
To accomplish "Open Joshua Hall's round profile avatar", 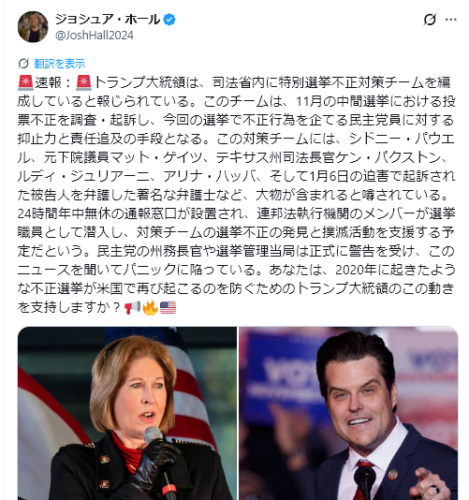I will pyautogui.click(x=33, y=27).
